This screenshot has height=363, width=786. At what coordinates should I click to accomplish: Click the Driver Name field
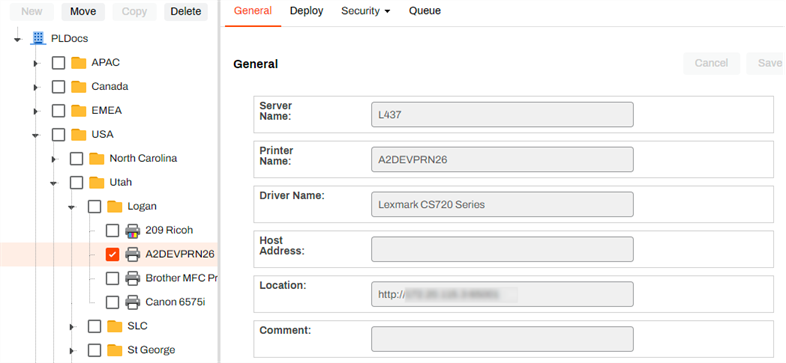[502, 204]
